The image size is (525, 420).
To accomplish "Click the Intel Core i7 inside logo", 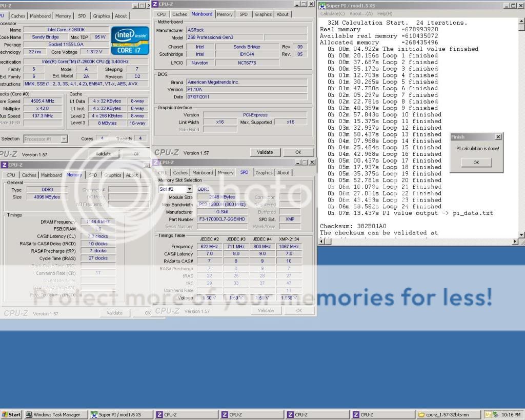I will (x=130, y=41).
